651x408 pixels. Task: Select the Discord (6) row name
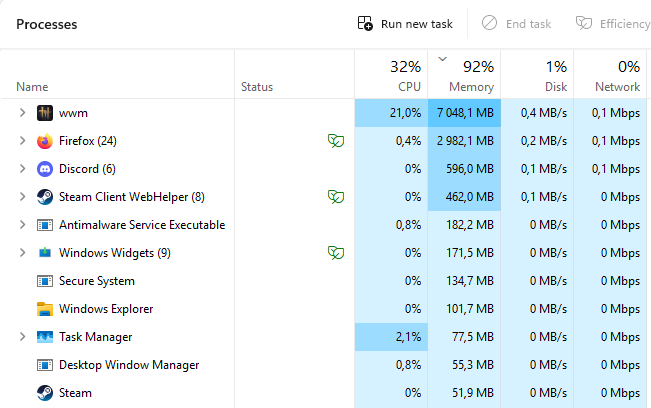(x=87, y=169)
